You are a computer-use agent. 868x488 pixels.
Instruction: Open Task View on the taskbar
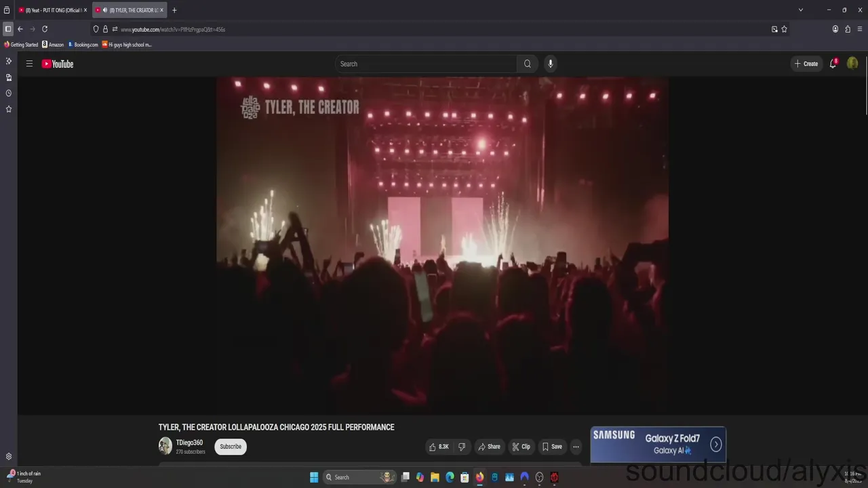(x=406, y=477)
